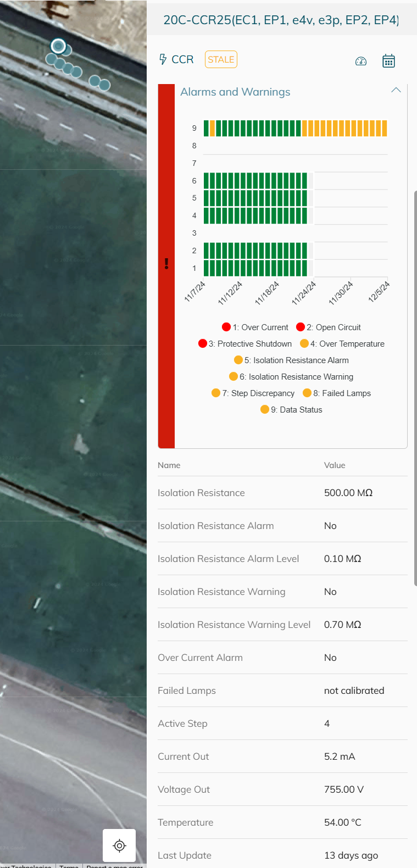The height and width of the screenshot is (868, 417).
Task: Open the gauge dashboard view icon
Action: coord(361,61)
